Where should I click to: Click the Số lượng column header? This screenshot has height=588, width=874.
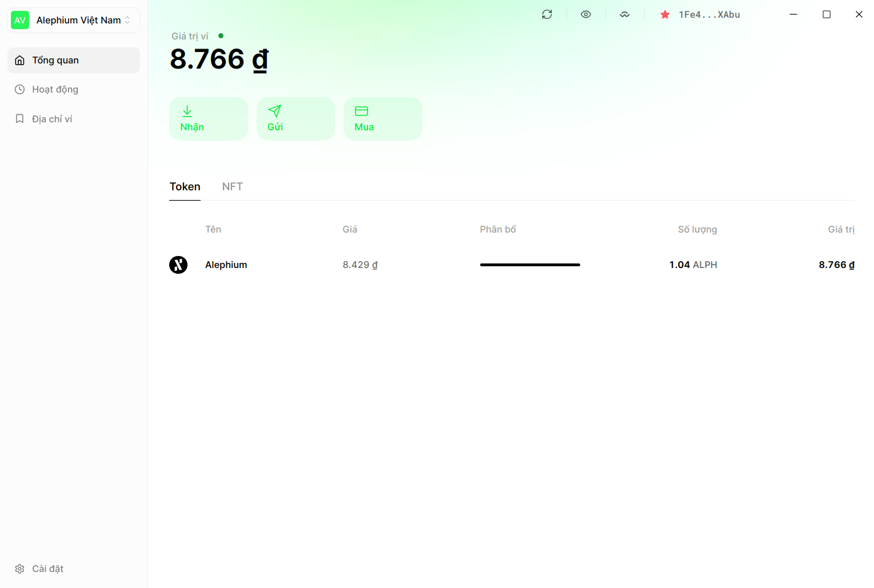pyautogui.click(x=697, y=229)
